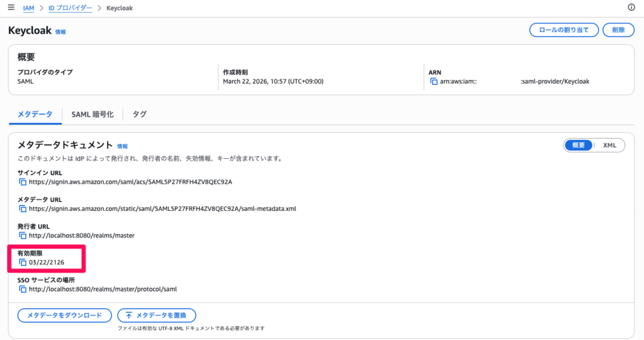Click メタデータを置換 upload button
The width and height of the screenshot is (644, 340).
[157, 315]
